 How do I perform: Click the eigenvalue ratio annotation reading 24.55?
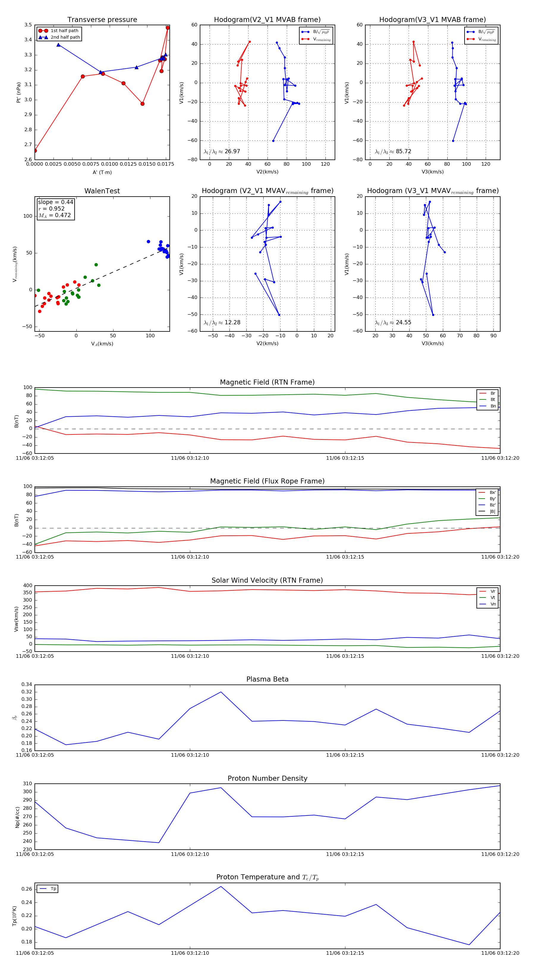pyautogui.click(x=393, y=323)
